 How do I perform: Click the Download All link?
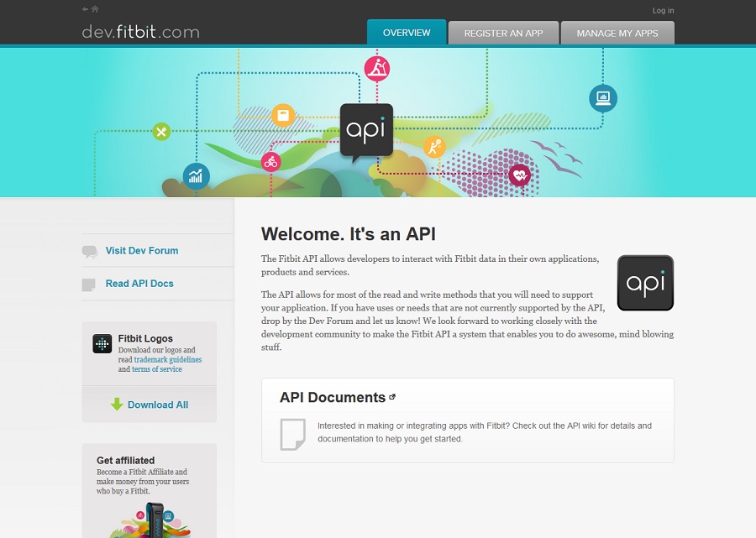click(x=158, y=405)
